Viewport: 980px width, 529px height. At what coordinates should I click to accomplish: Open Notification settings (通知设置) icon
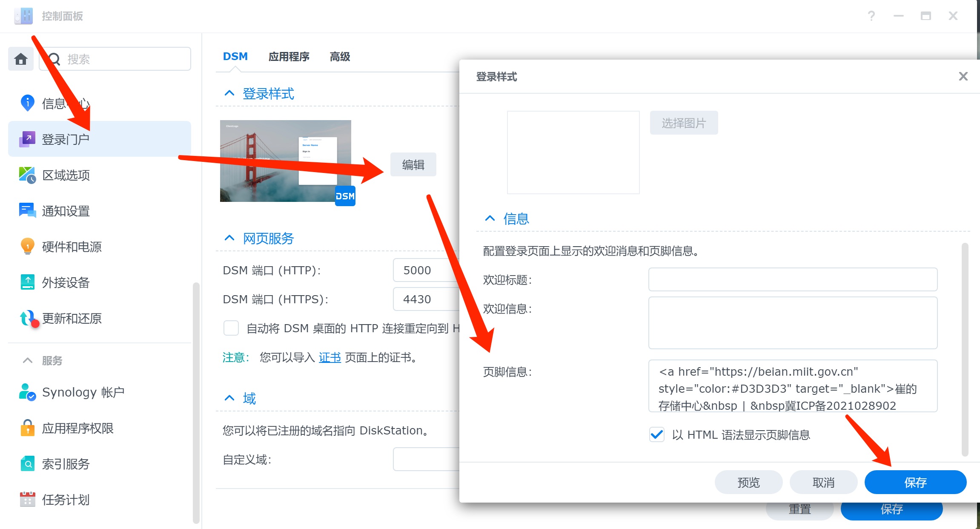(28, 211)
